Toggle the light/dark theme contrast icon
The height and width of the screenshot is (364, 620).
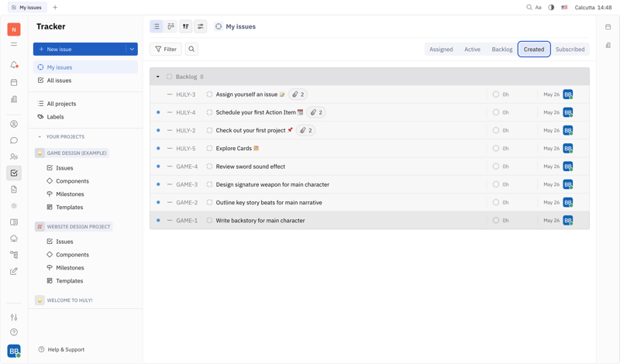click(x=551, y=7)
